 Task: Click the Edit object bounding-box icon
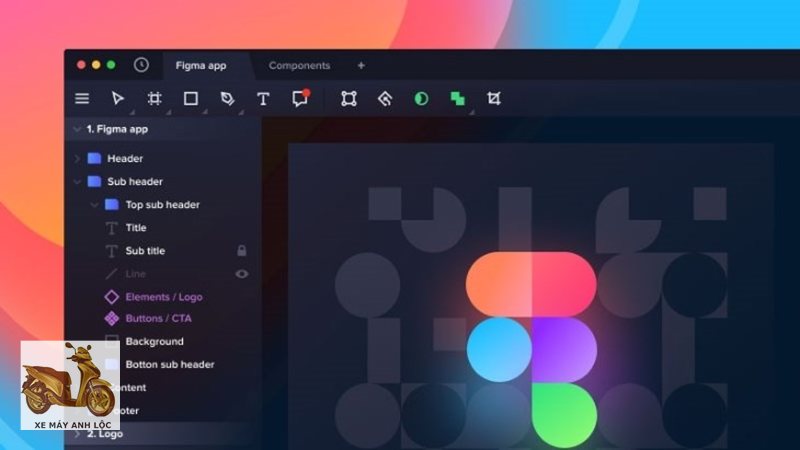click(349, 98)
